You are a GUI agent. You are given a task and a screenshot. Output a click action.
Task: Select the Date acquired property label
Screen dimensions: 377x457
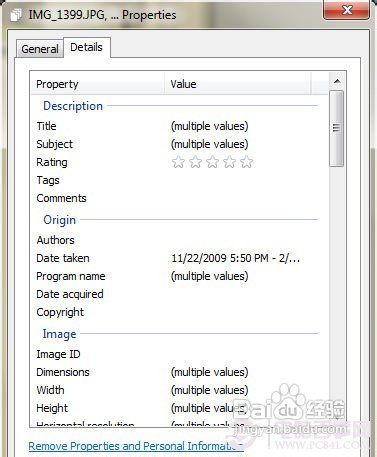pyautogui.click(x=70, y=294)
